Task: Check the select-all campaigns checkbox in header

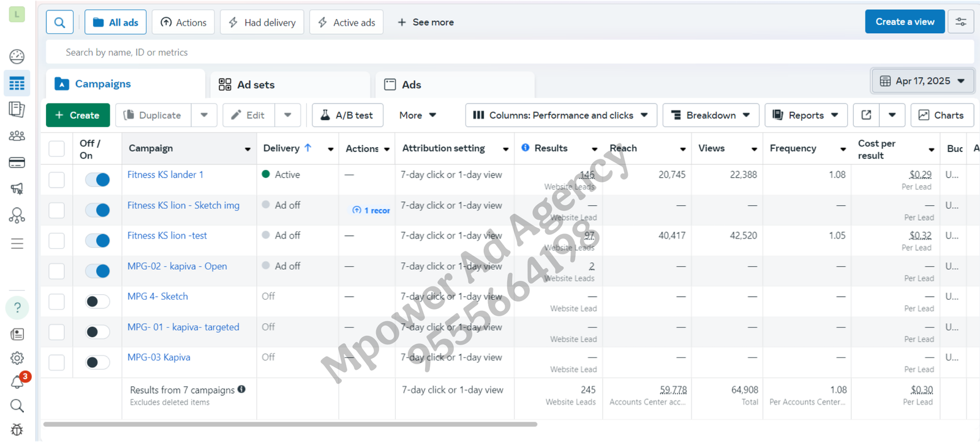Action: [56, 148]
